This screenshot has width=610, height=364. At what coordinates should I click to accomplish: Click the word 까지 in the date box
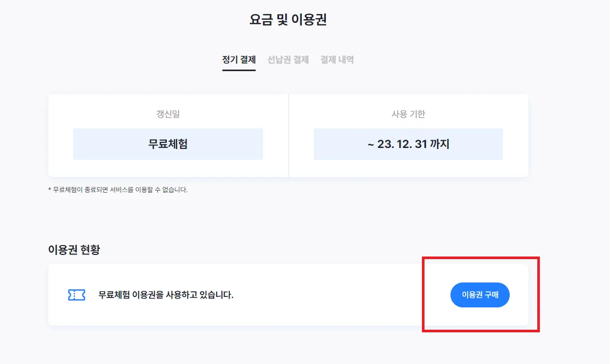pos(439,144)
